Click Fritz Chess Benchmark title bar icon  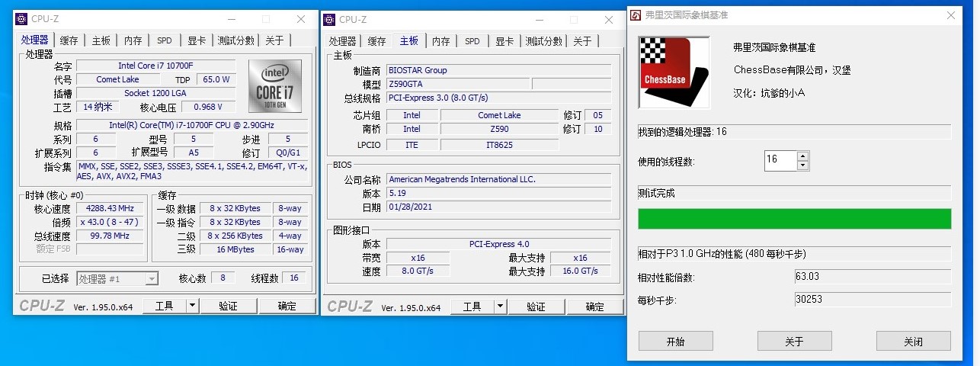point(635,14)
